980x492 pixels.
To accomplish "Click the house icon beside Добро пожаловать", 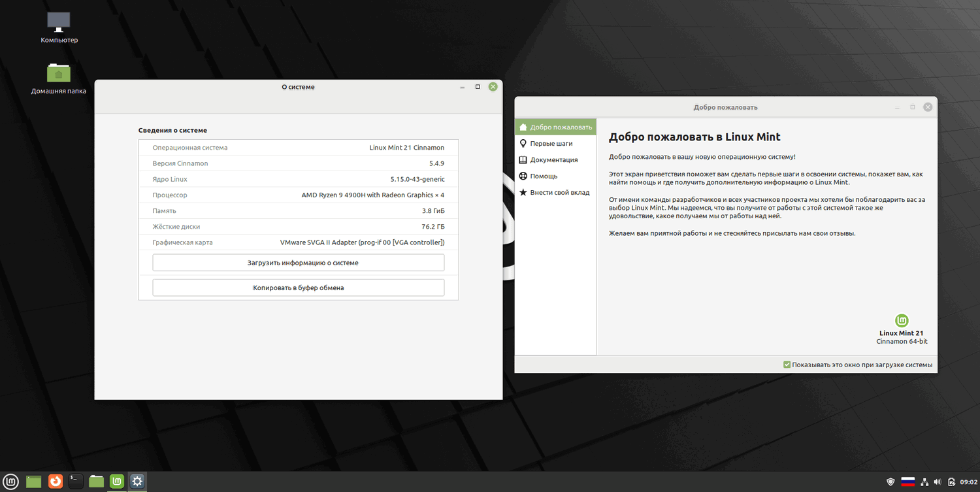I will 523,127.
